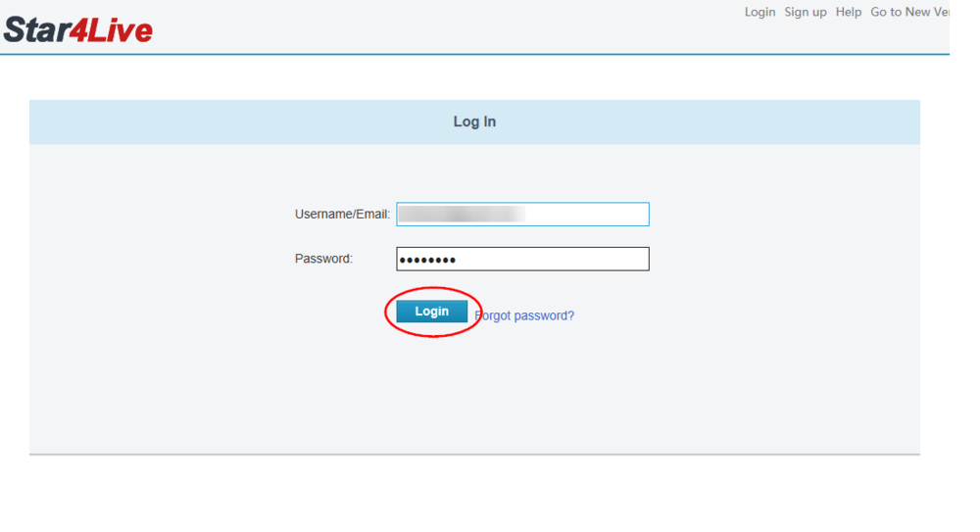Click empty end of Password field
Image resolution: width=980 pixels, height=532 pixels.
[553, 259]
